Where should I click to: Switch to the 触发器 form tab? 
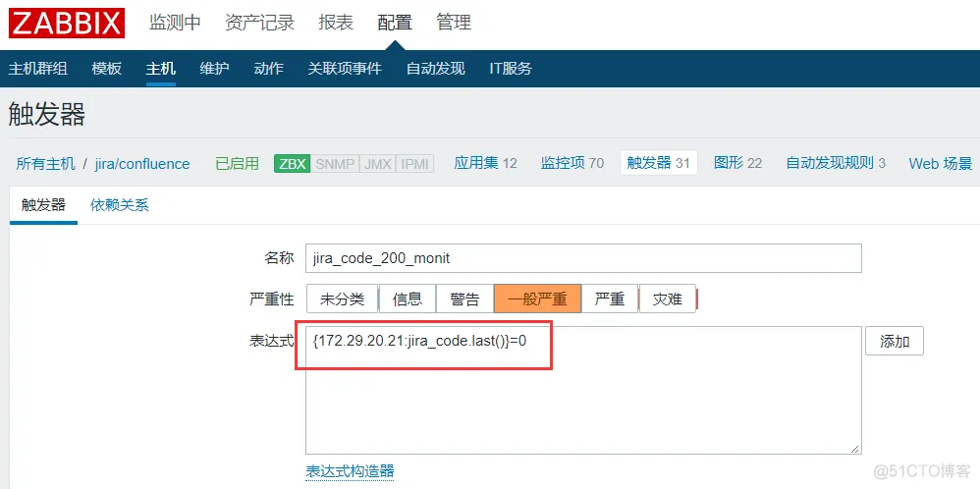pyautogui.click(x=43, y=205)
